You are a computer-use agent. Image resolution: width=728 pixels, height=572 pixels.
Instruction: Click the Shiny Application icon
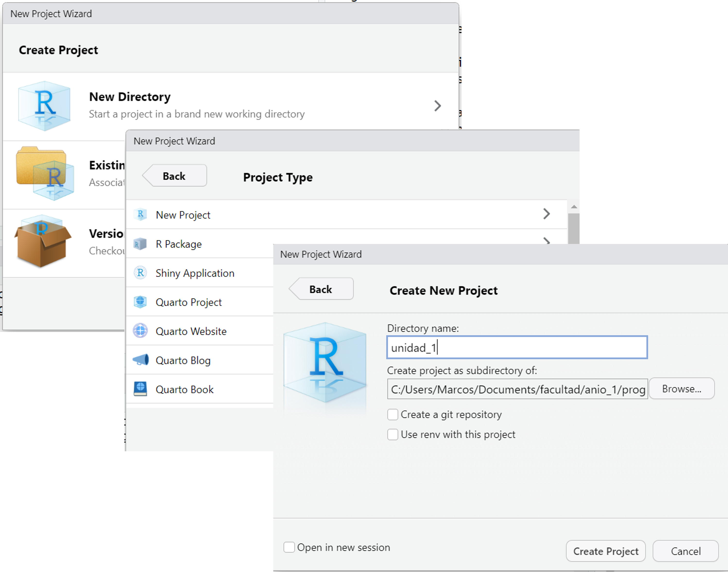tap(140, 273)
